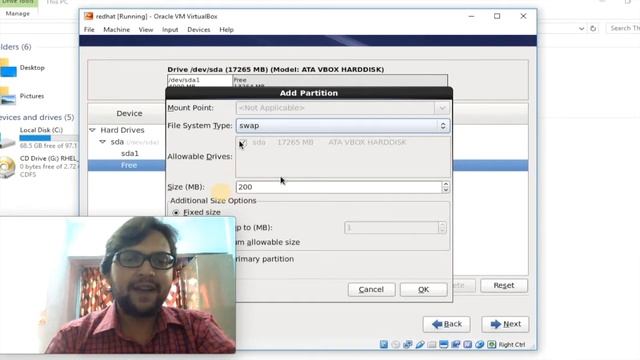Open the File System Type swap dropdown
Screen dimensions: 640x360
[342, 126]
